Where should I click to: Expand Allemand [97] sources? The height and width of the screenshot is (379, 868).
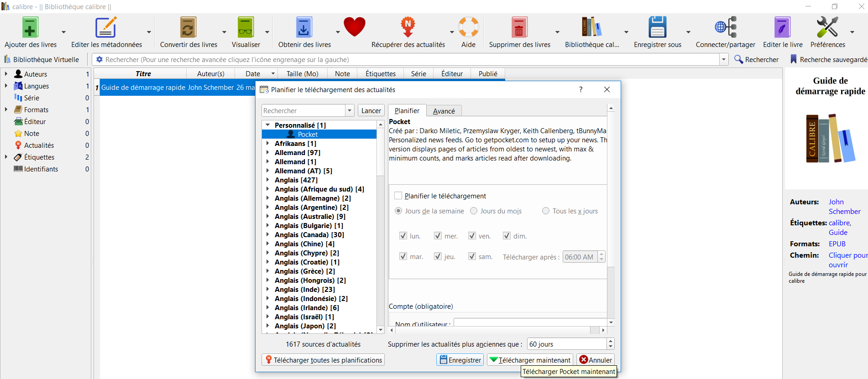point(268,152)
